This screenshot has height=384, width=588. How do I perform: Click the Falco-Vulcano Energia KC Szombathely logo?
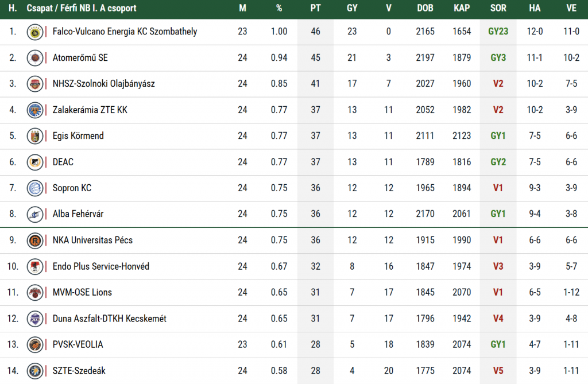click(x=35, y=32)
